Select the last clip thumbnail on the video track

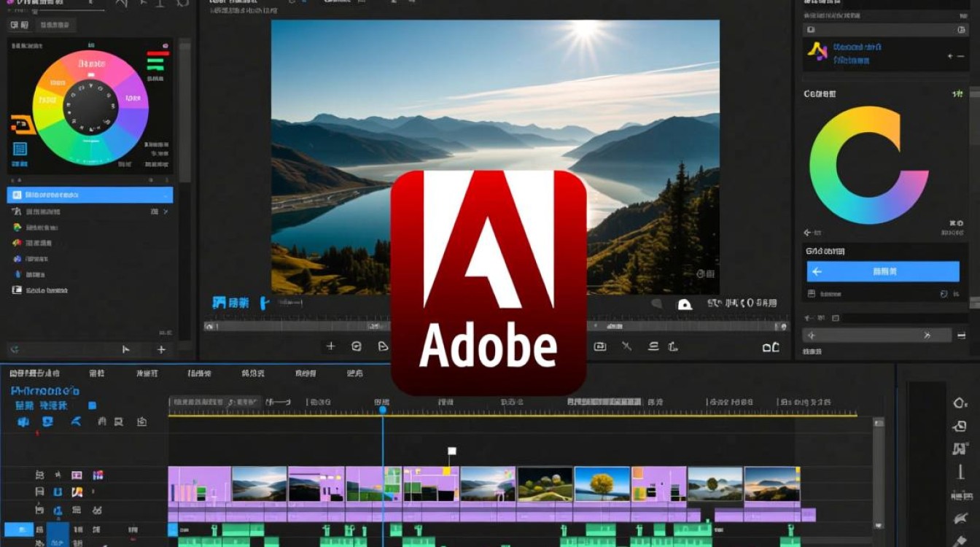tap(772, 484)
